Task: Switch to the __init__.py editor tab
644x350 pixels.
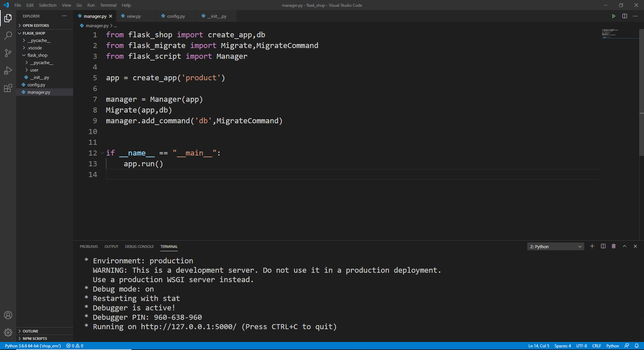Action: point(217,16)
